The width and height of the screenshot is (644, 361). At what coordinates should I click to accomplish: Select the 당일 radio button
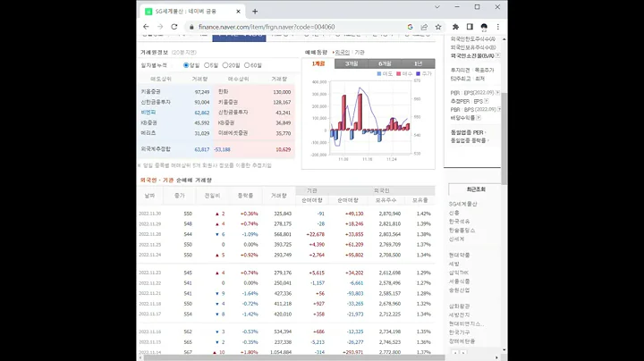coord(186,65)
